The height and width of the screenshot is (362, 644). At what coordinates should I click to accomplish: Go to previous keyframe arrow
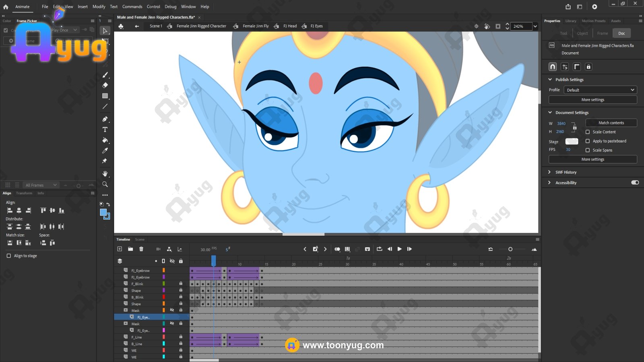(305, 249)
